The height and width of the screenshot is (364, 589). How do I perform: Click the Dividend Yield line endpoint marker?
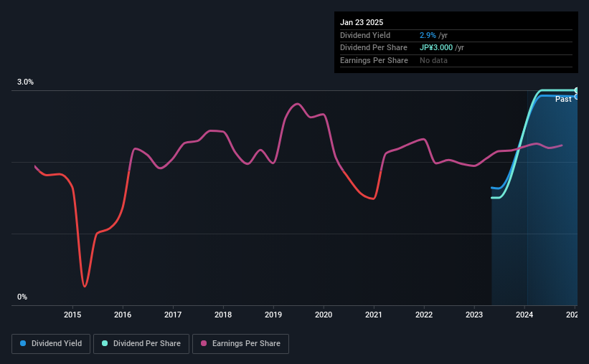[577, 96]
